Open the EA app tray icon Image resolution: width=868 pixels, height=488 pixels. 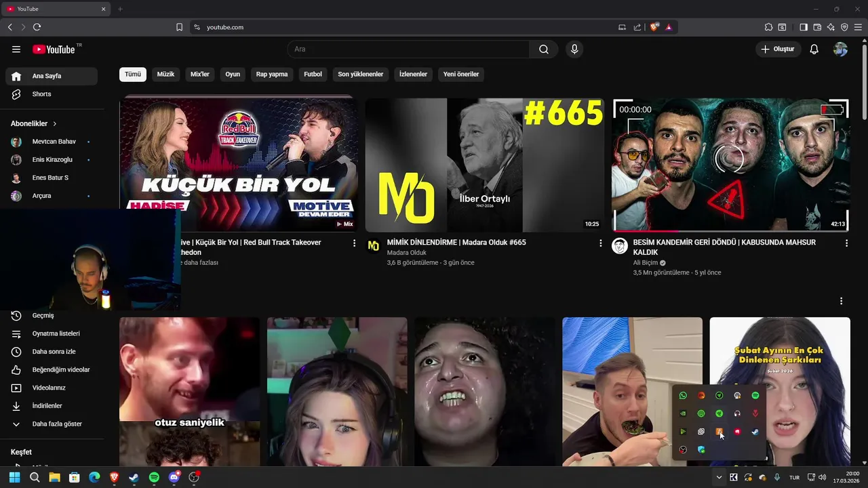coord(701,396)
